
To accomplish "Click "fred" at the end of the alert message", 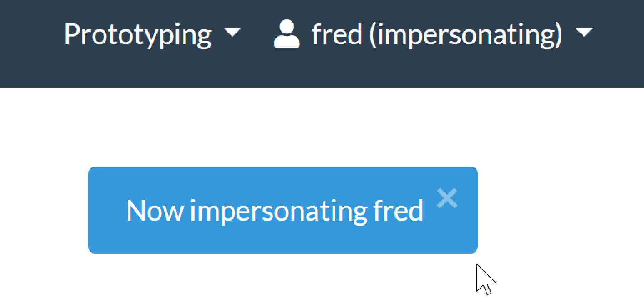I will 398,211.
